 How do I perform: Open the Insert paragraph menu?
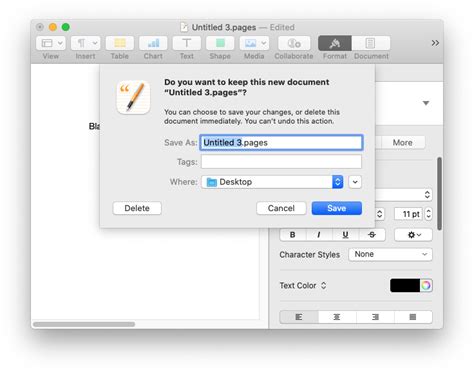(86, 43)
